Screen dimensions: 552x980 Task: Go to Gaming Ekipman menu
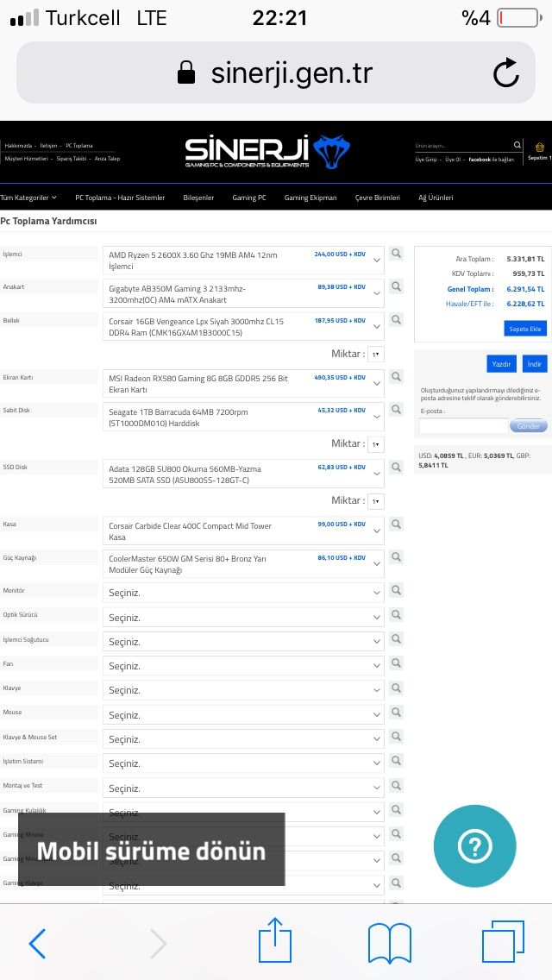click(x=310, y=198)
